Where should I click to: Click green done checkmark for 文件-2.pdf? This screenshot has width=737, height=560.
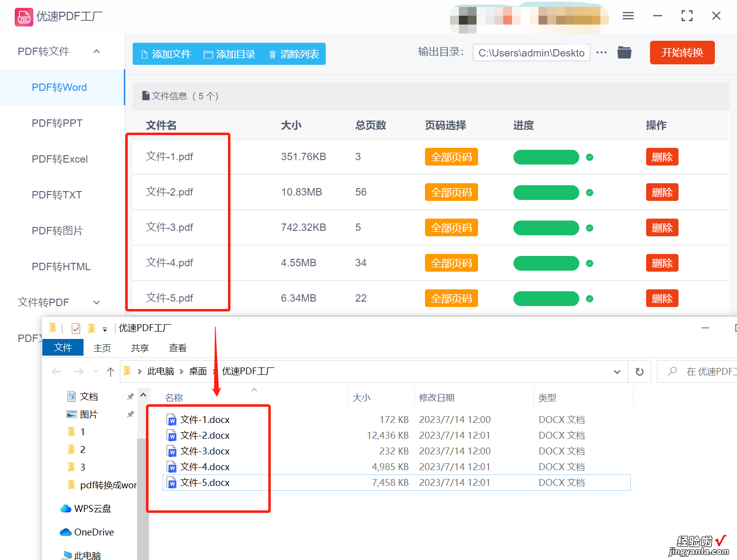click(x=590, y=193)
